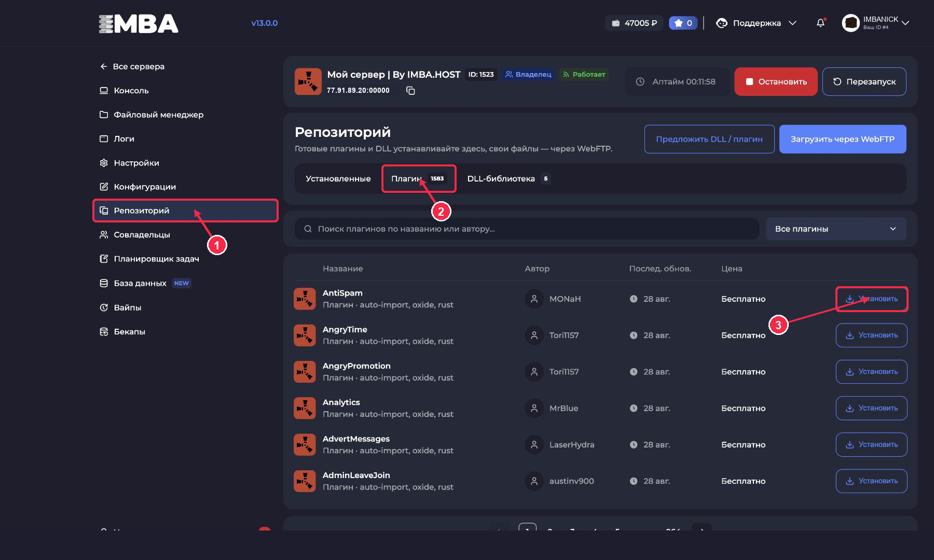Click the server game icon in header
Screen dimensions: 934x560
coord(308,81)
